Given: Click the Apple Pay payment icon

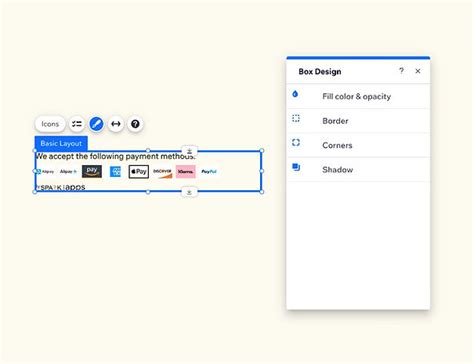Looking at the screenshot, I should tap(139, 172).
